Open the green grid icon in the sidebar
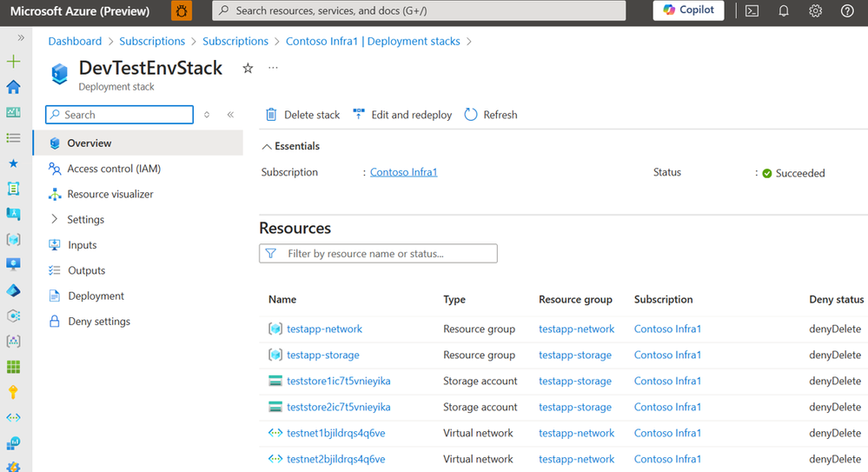Viewport: 868px width, 472px height. click(13, 367)
